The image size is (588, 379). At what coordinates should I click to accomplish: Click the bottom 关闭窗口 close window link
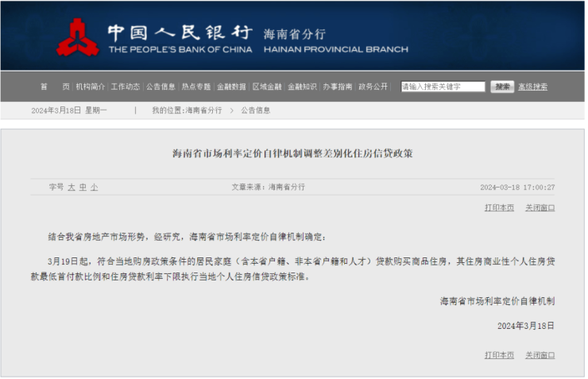540,355
